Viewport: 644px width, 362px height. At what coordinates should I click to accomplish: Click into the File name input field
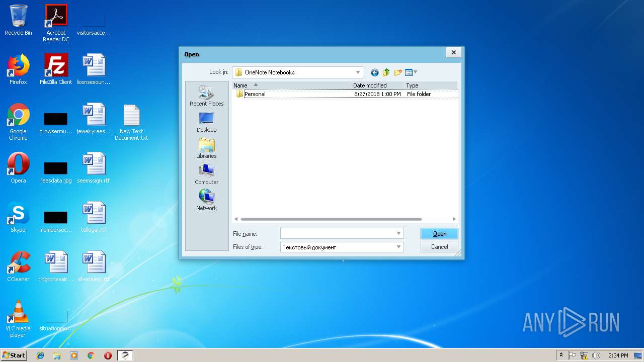[338, 233]
